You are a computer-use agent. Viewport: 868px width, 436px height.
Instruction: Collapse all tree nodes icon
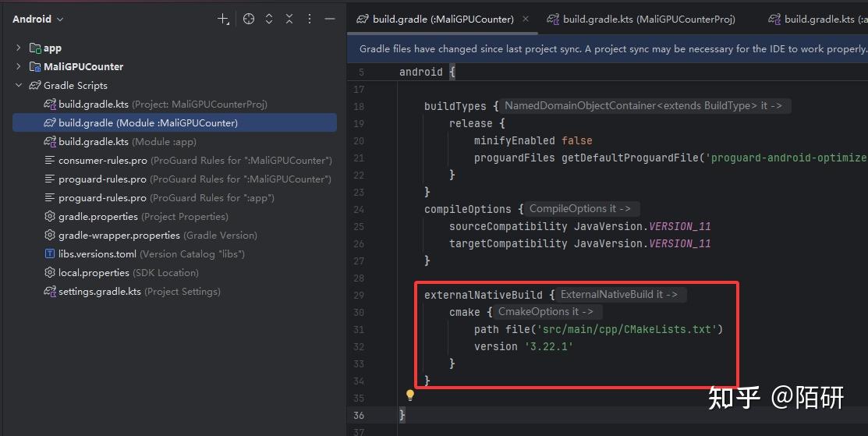289,19
